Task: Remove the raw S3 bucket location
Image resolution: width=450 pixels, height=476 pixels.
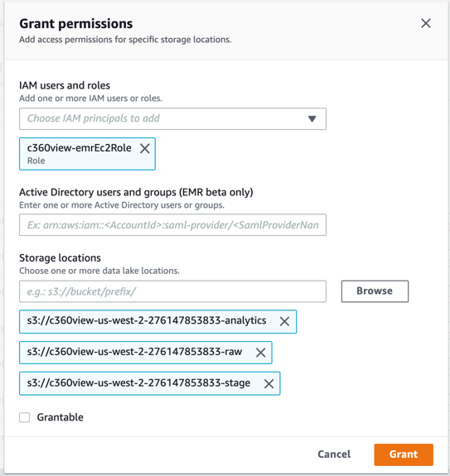Action: pos(260,353)
